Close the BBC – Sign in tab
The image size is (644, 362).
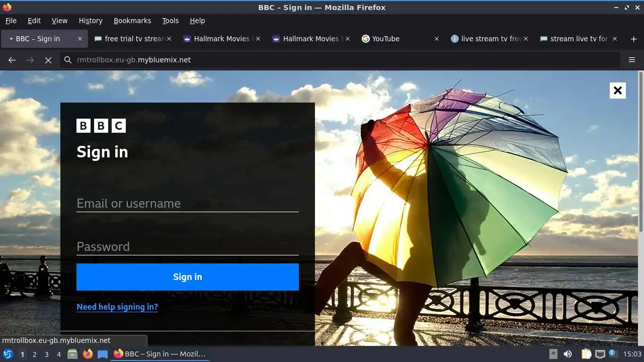pyautogui.click(x=79, y=39)
